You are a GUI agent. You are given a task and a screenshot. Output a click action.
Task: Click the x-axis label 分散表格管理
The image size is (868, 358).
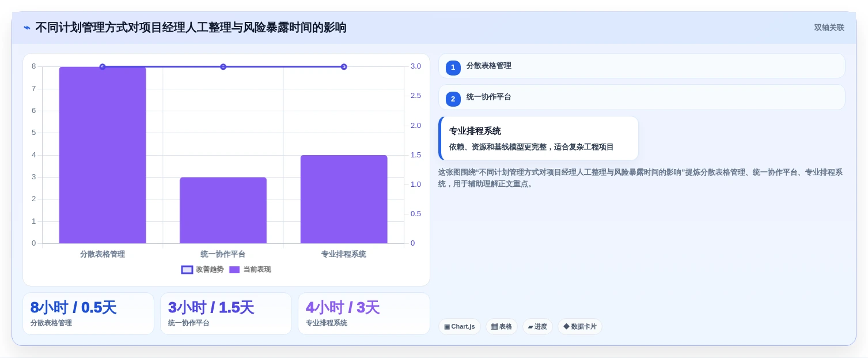point(103,254)
